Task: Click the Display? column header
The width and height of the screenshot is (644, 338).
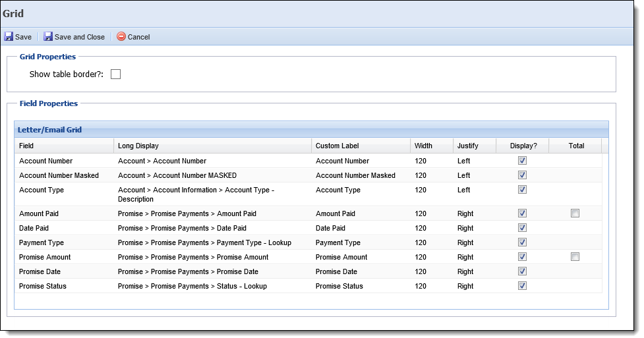Action: (523, 146)
